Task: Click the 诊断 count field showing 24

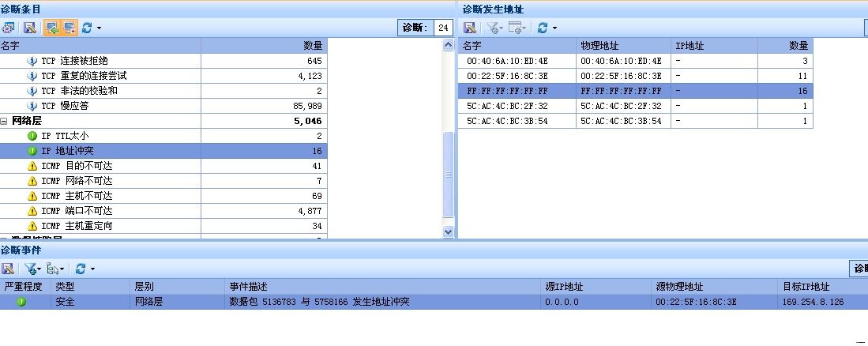Action: (x=443, y=28)
